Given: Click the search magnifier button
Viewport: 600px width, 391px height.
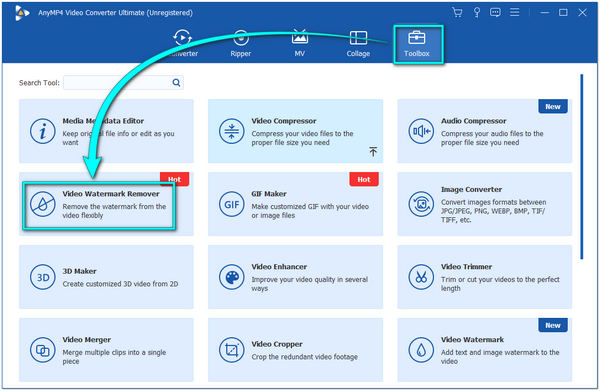Looking at the screenshot, I should (x=176, y=83).
